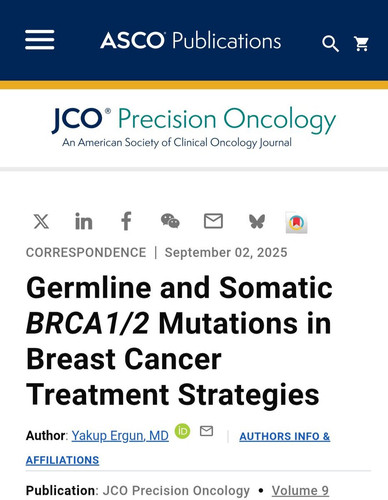This screenshot has height=500, width=388.
Task: Click the September 02, 2025 publication date
Action: click(x=226, y=253)
